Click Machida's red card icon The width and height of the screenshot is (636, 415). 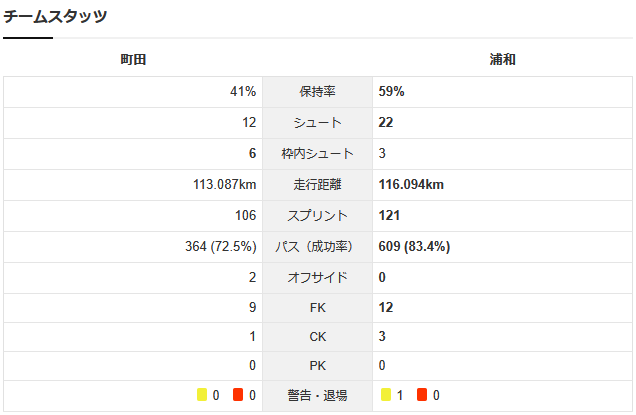[x=238, y=395]
